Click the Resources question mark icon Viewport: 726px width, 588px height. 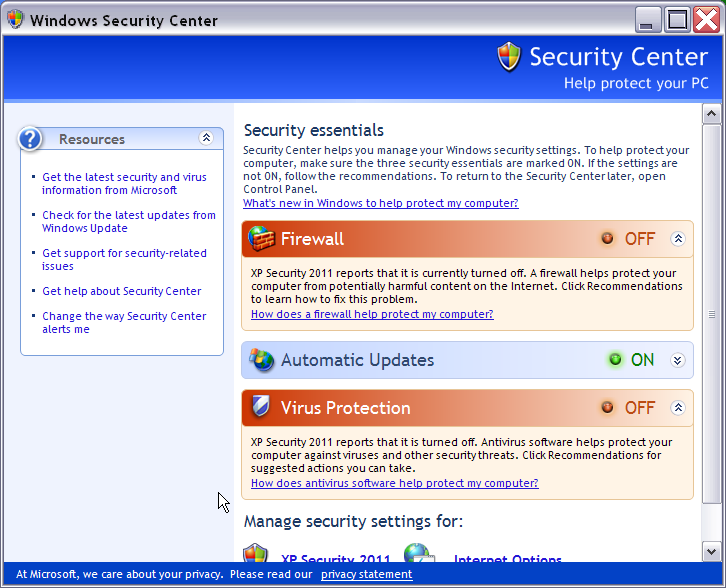click(x=30, y=138)
